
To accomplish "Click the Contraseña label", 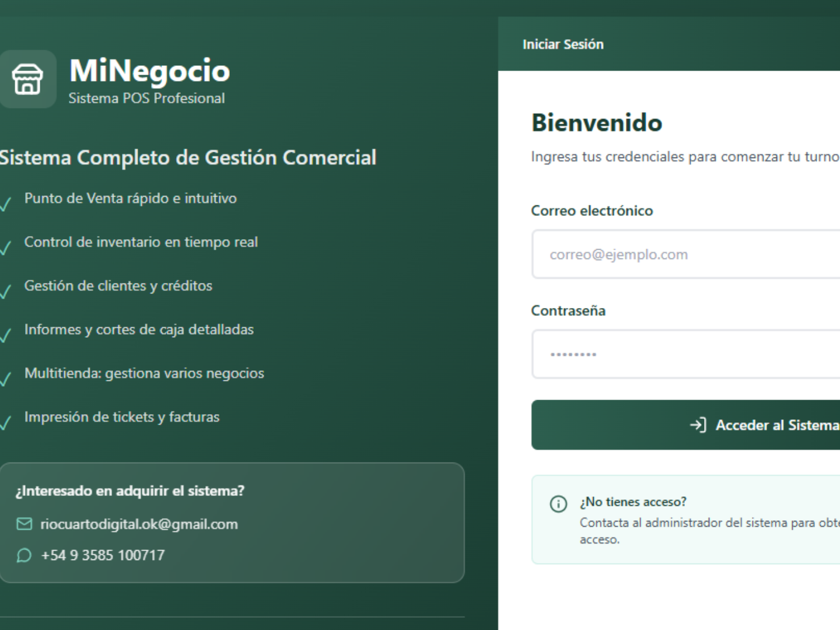I will coord(568,311).
